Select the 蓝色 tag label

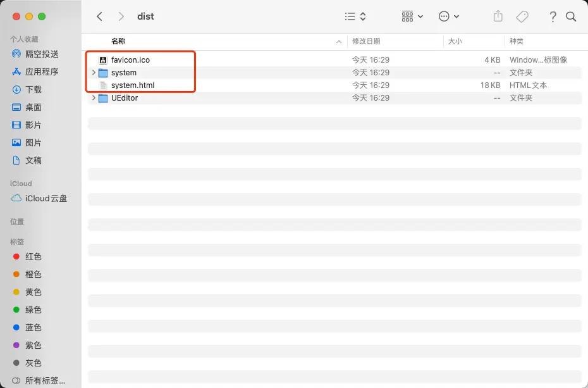[x=34, y=328]
